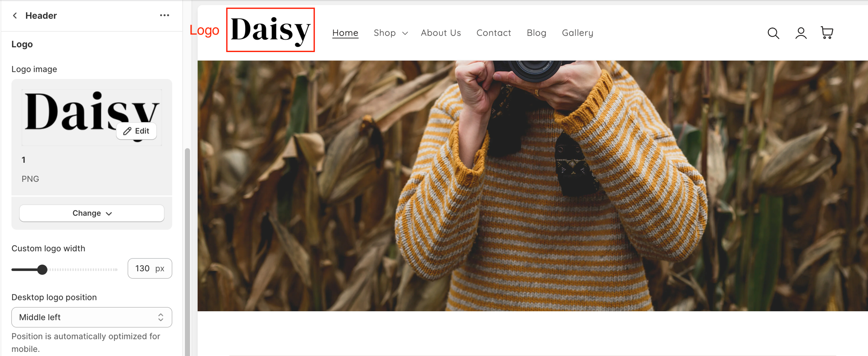Open the Blog menu link

[536, 33]
